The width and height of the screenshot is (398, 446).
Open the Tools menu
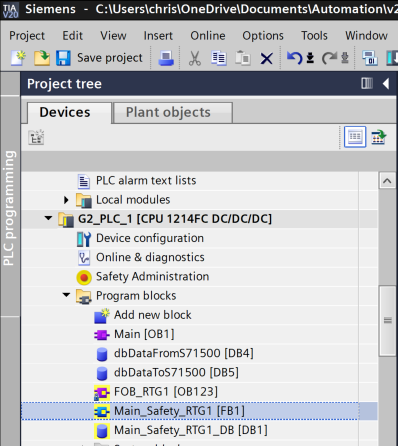314,36
